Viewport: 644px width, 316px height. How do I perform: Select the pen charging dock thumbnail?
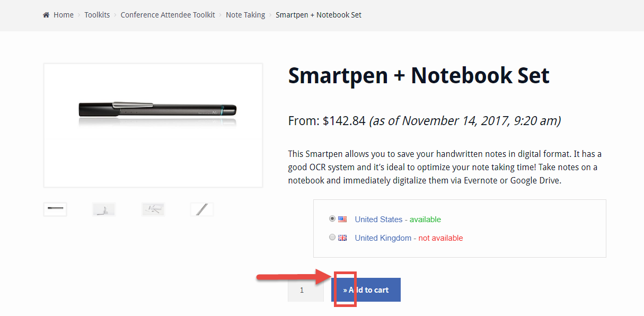(103, 208)
